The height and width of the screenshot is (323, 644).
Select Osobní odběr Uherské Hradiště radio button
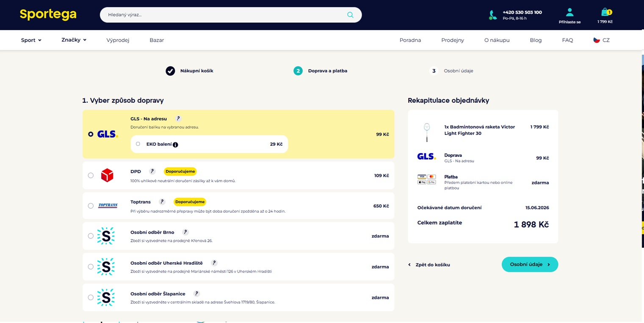[91, 267]
